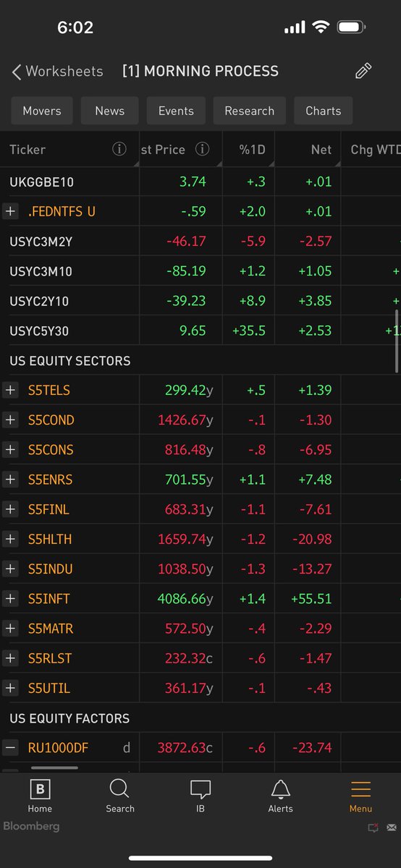Tap the +55.51 net change value
Viewport: 401px width, 868px height.
tap(311, 599)
